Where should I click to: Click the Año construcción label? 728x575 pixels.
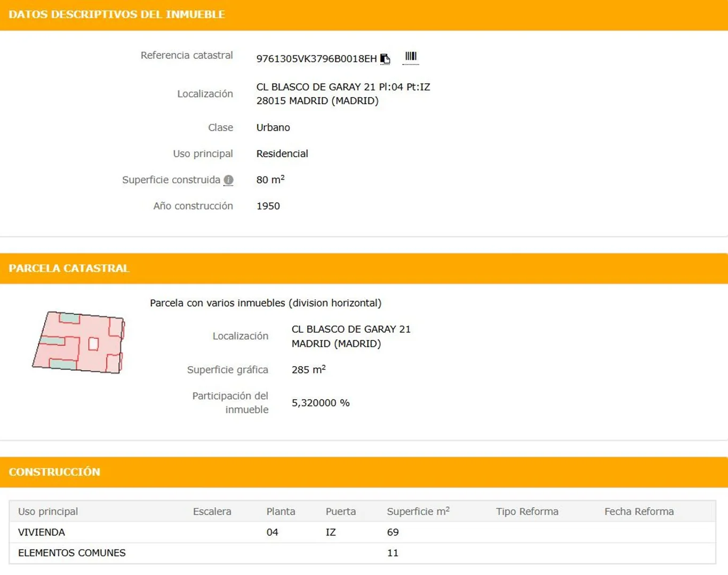click(x=193, y=206)
